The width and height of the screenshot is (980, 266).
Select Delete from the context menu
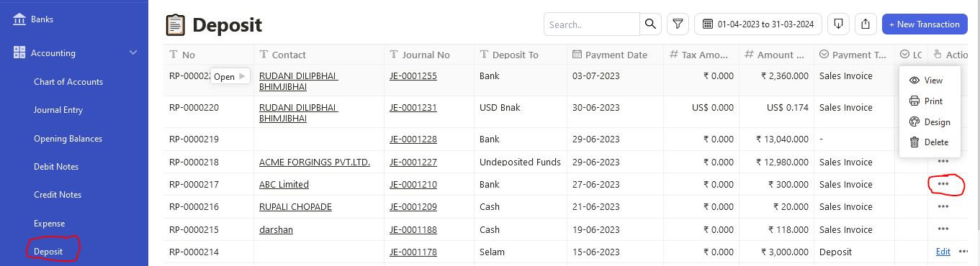pos(930,142)
